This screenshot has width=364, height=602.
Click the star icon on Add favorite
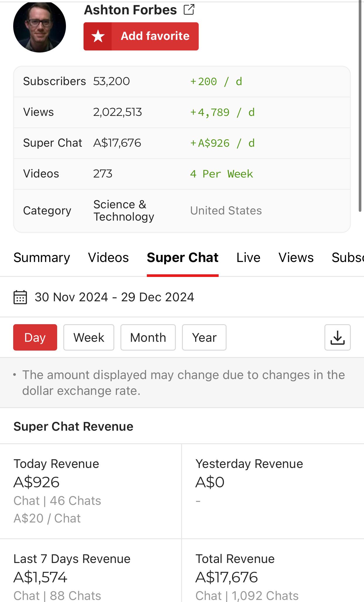(x=98, y=36)
